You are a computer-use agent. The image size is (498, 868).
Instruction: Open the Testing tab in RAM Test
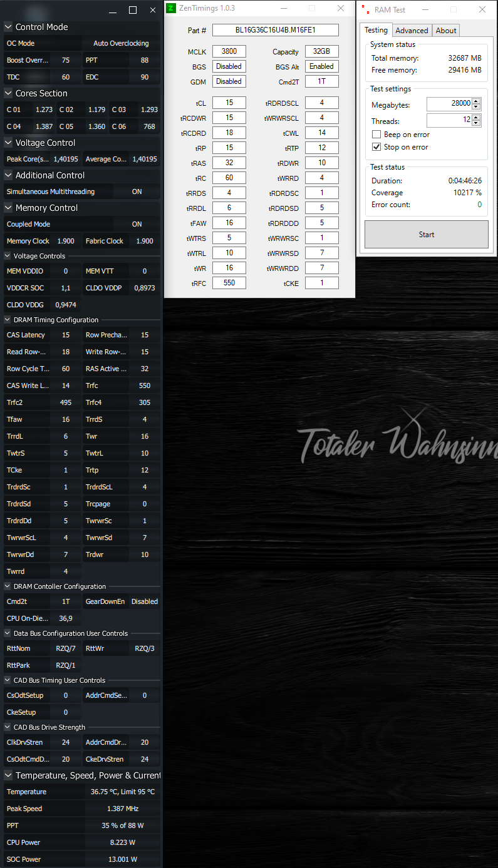pyautogui.click(x=376, y=30)
